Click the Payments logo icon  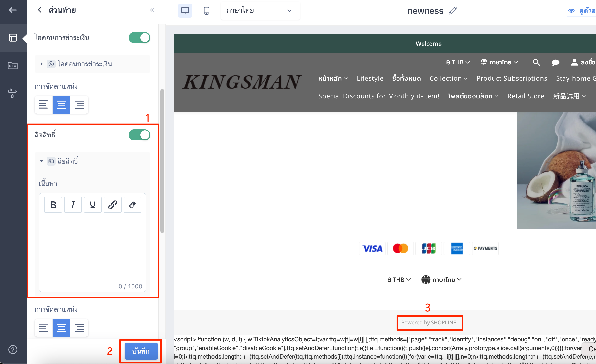(485, 248)
